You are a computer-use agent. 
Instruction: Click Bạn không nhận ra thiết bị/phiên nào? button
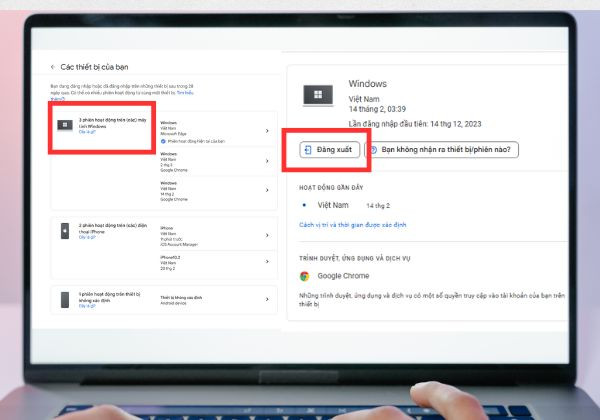[x=442, y=150]
